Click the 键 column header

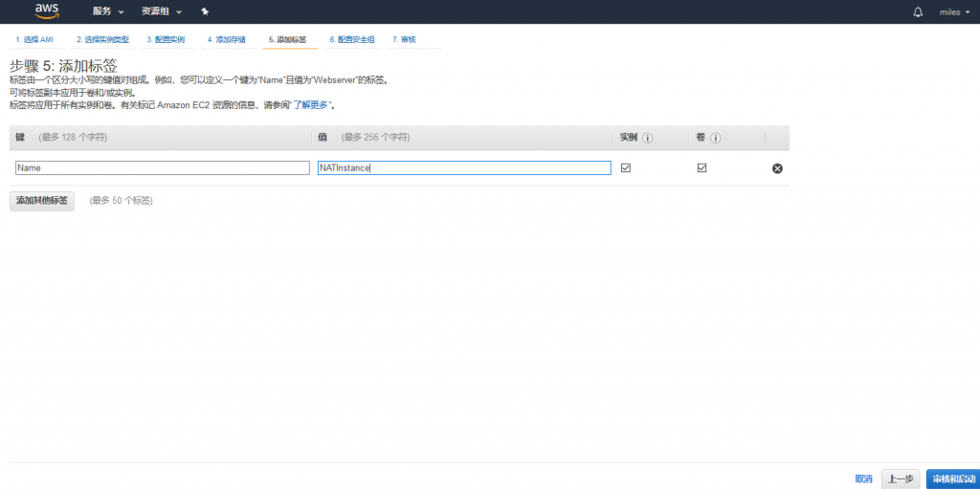pos(19,138)
